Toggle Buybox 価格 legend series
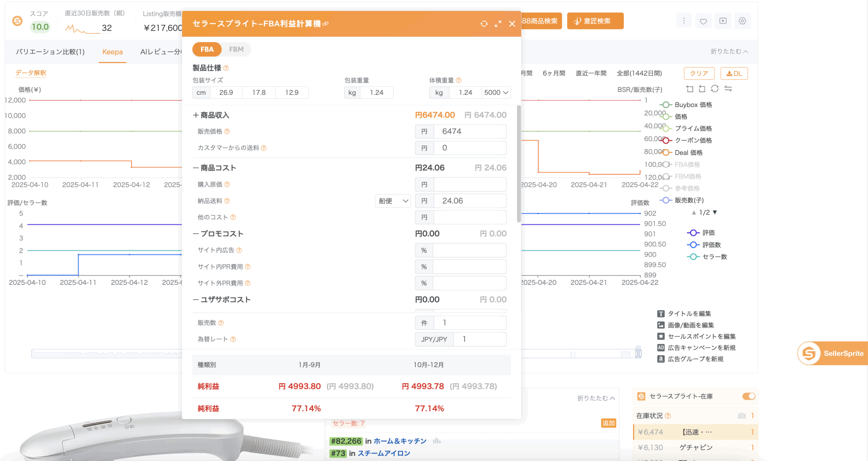868x461 pixels. coord(686,105)
